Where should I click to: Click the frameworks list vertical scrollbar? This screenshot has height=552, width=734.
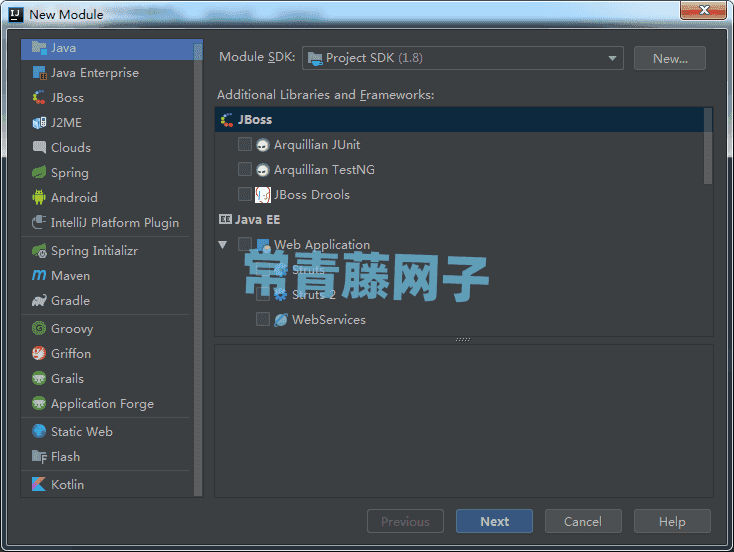708,146
